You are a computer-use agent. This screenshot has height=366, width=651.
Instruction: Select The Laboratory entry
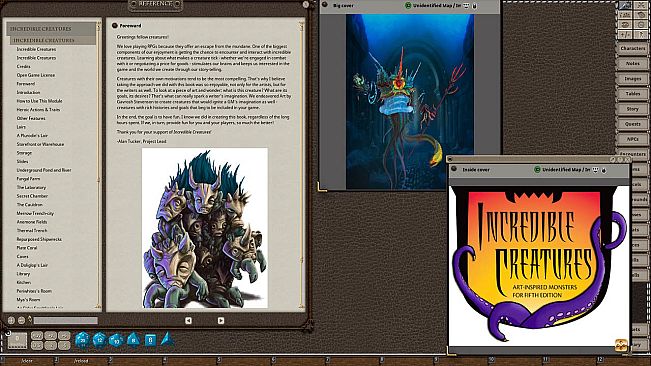pos(31,187)
